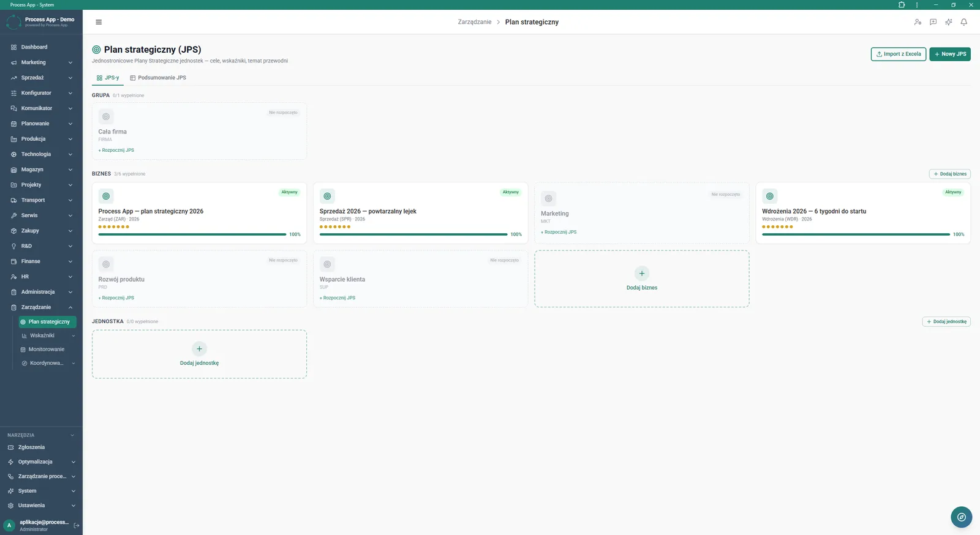
Task: Click progress bar on Wdrożenia 2026 card
Action: click(x=856, y=234)
